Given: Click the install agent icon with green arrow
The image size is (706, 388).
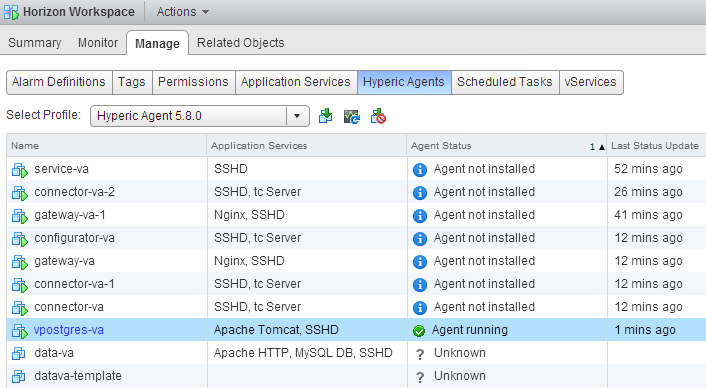Looking at the screenshot, I should coord(326,116).
